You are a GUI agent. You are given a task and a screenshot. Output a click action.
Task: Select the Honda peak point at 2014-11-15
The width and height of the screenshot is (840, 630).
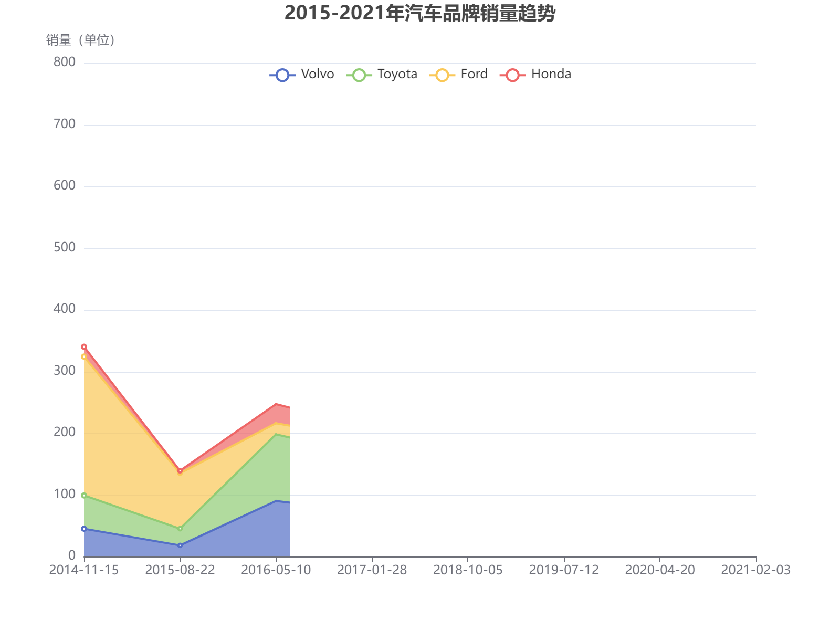(x=84, y=346)
